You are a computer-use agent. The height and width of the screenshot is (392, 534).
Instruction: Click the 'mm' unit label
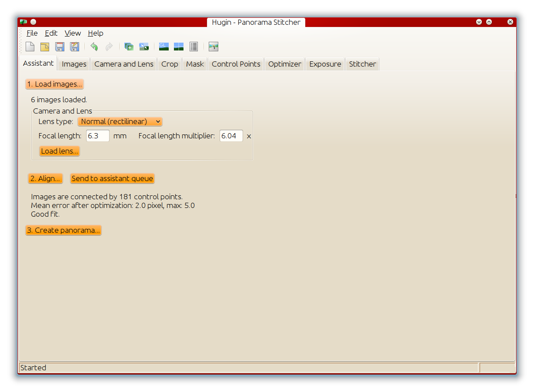click(x=120, y=136)
